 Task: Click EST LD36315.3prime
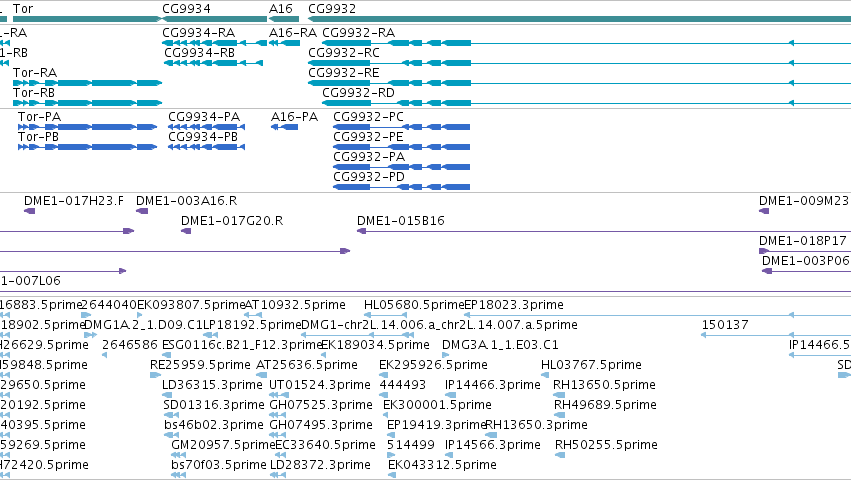click(213, 386)
